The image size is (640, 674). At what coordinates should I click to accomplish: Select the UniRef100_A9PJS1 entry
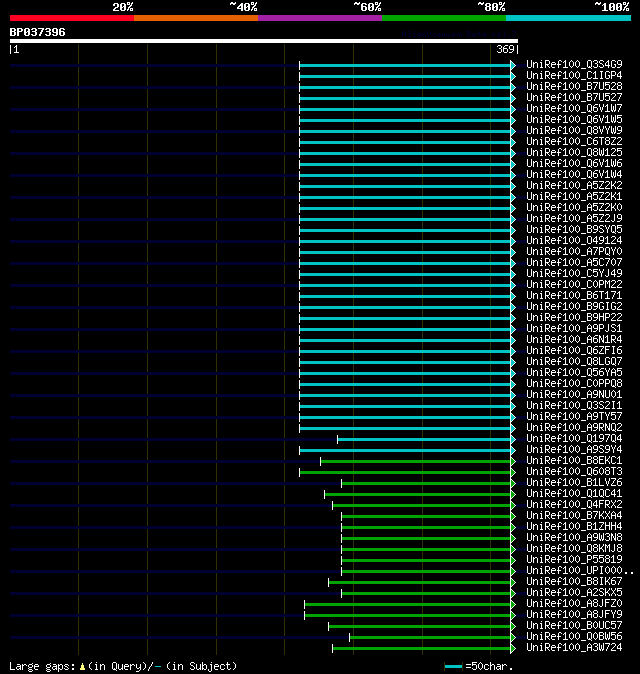click(x=574, y=328)
